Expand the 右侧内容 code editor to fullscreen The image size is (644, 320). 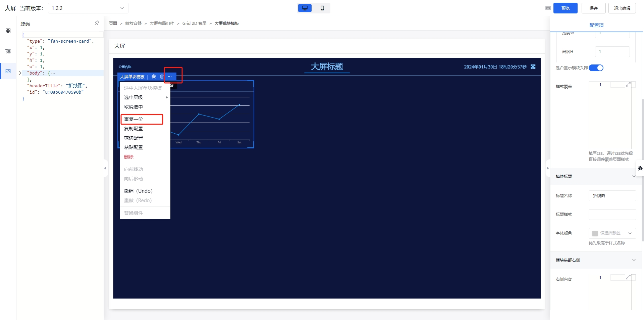click(x=628, y=277)
